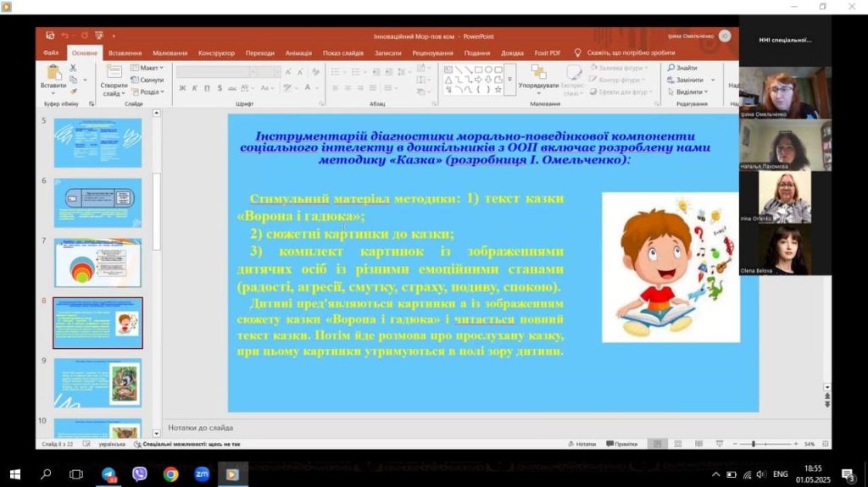
Task: Select slide 6 thumbnail
Action: [x=97, y=202]
